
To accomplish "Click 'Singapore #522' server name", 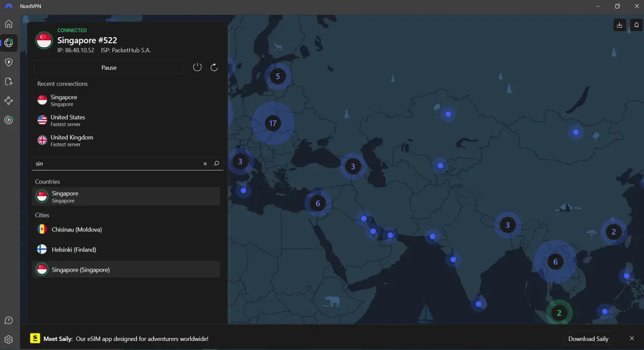I will coord(87,40).
